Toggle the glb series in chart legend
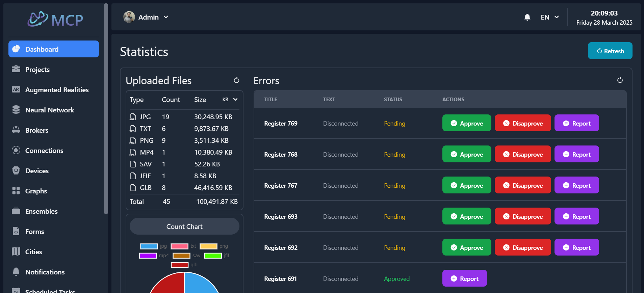The width and height of the screenshot is (644, 293). coord(184,265)
